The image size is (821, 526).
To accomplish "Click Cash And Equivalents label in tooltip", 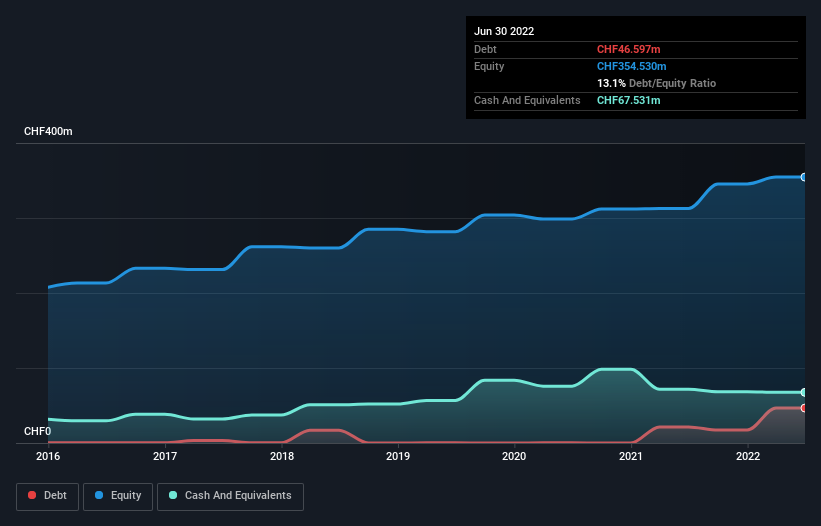I will click(527, 100).
